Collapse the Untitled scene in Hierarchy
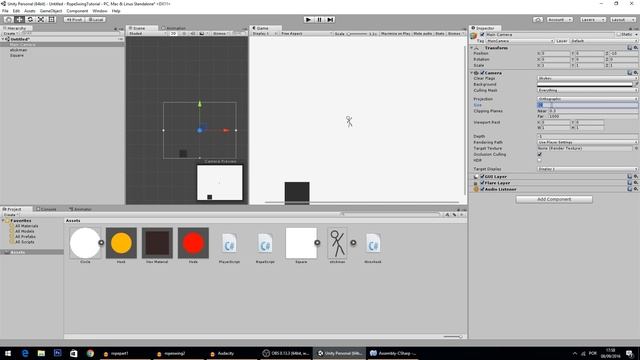Viewport: 640px width, 360px height. click(3, 39)
